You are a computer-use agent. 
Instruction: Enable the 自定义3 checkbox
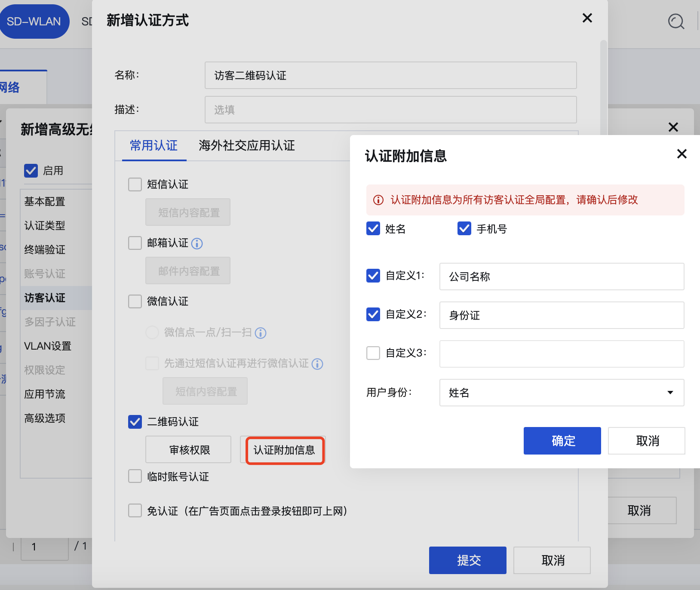point(373,353)
